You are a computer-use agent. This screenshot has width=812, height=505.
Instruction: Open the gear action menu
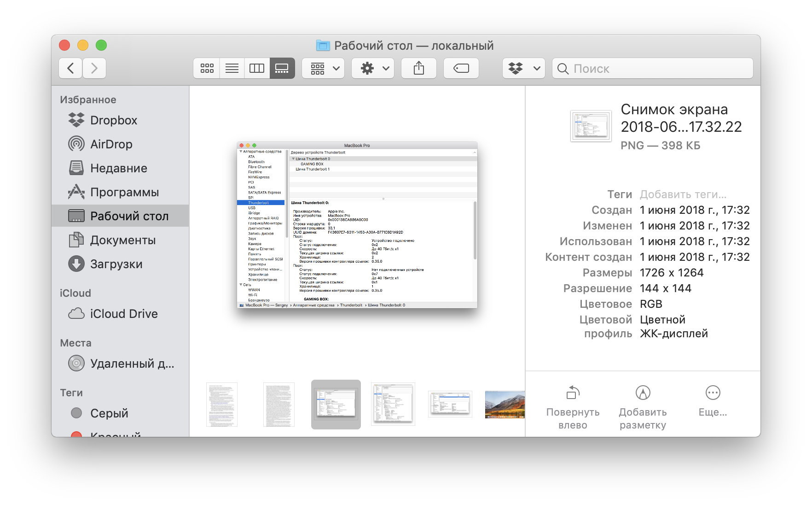[x=373, y=69]
